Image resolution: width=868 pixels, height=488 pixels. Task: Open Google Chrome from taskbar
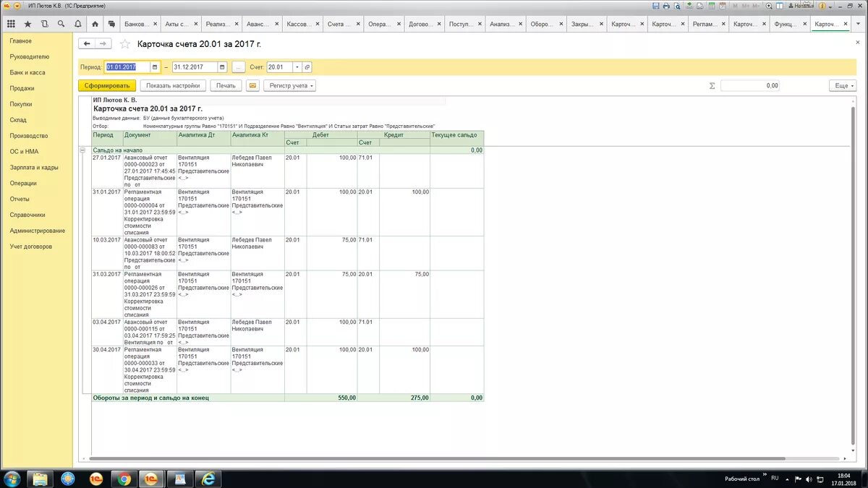click(124, 478)
